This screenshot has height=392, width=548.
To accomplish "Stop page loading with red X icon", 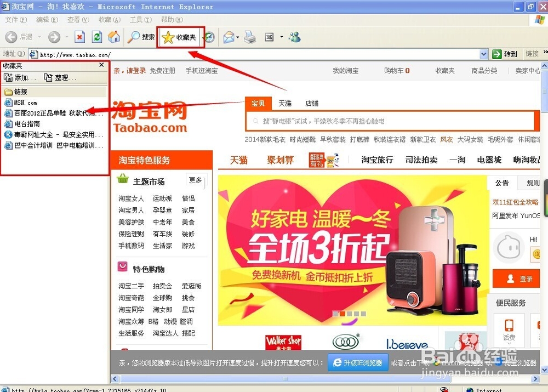I will [79, 37].
